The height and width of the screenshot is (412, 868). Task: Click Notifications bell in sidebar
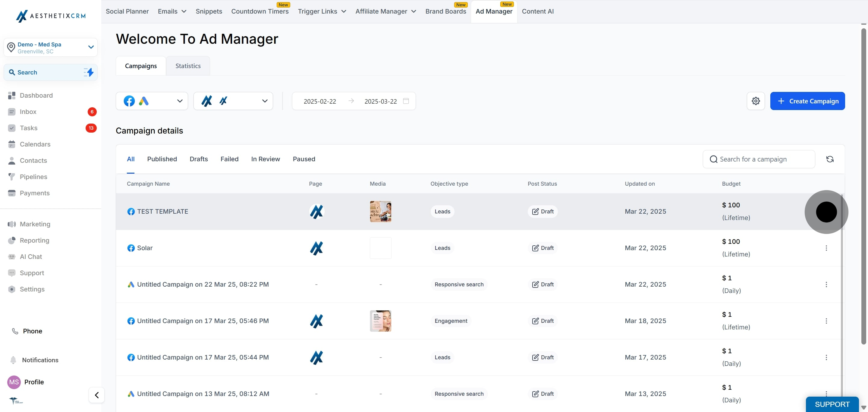[14, 360]
